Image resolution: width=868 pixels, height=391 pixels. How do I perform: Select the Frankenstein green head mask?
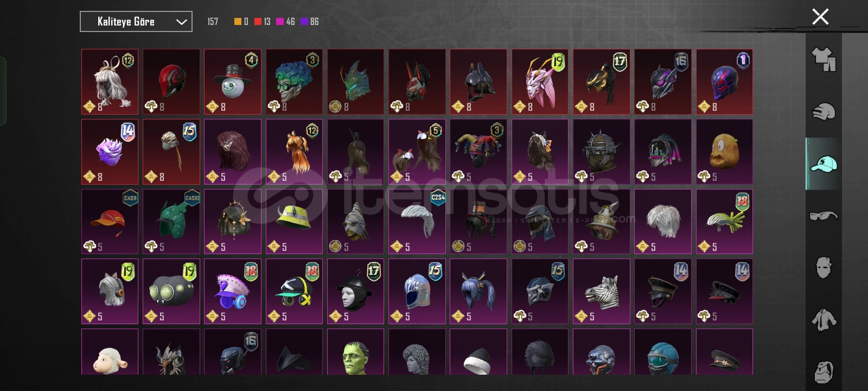[x=355, y=352]
